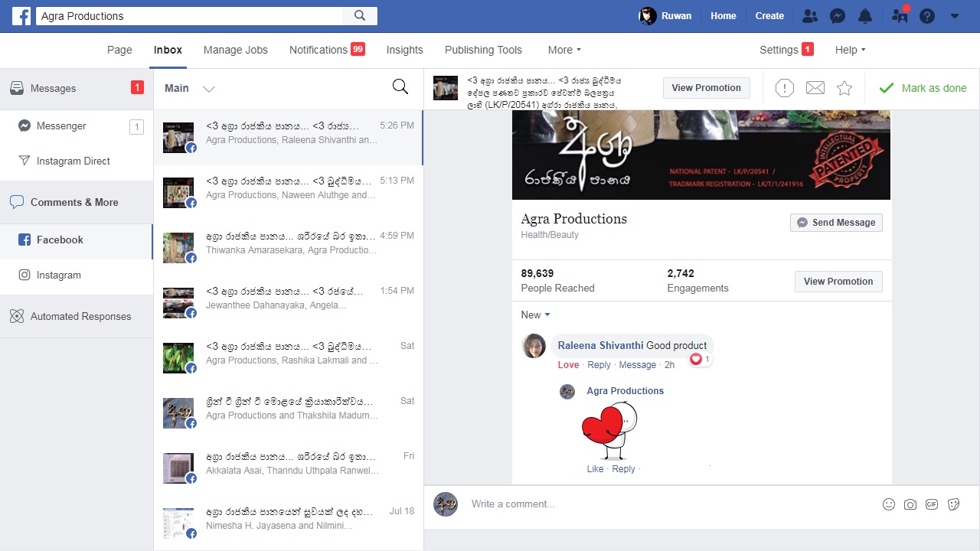Click Home in the top bar
980x551 pixels.
(x=724, y=16)
